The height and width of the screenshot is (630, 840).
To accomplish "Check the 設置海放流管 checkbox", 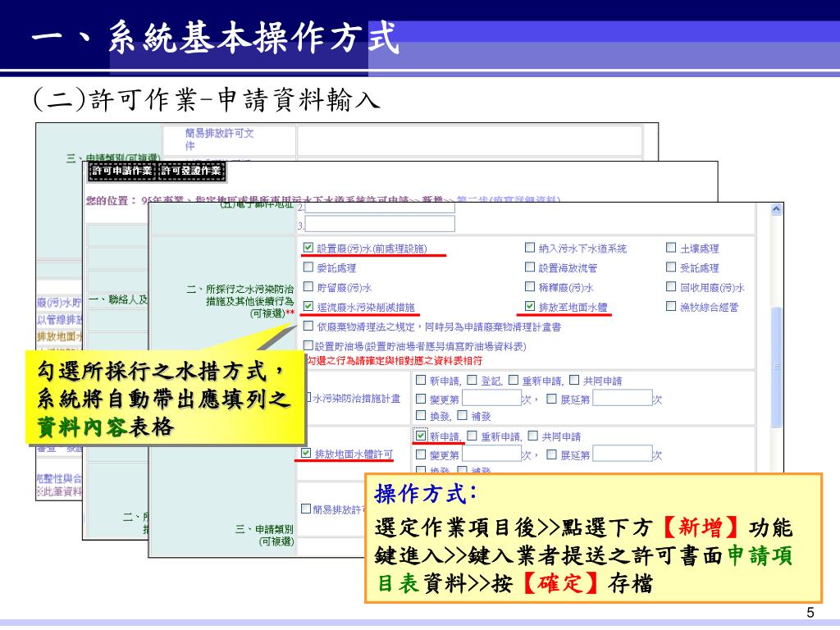I will point(530,267).
